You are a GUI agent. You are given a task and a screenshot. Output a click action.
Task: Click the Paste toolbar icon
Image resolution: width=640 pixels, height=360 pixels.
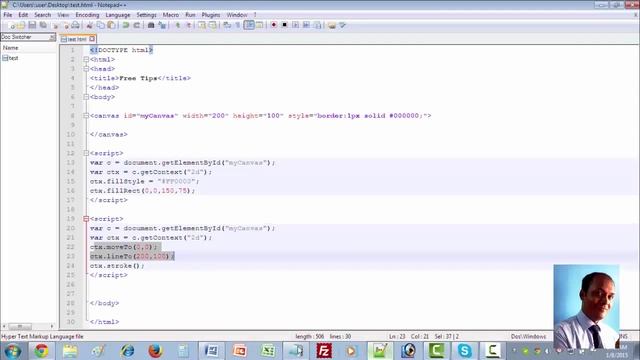[x=111, y=25]
